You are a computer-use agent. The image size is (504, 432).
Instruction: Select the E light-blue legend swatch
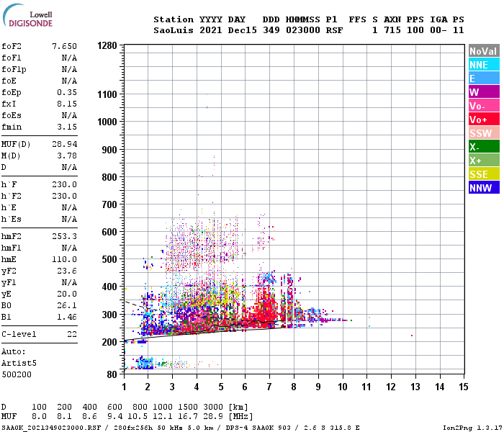[484, 78]
